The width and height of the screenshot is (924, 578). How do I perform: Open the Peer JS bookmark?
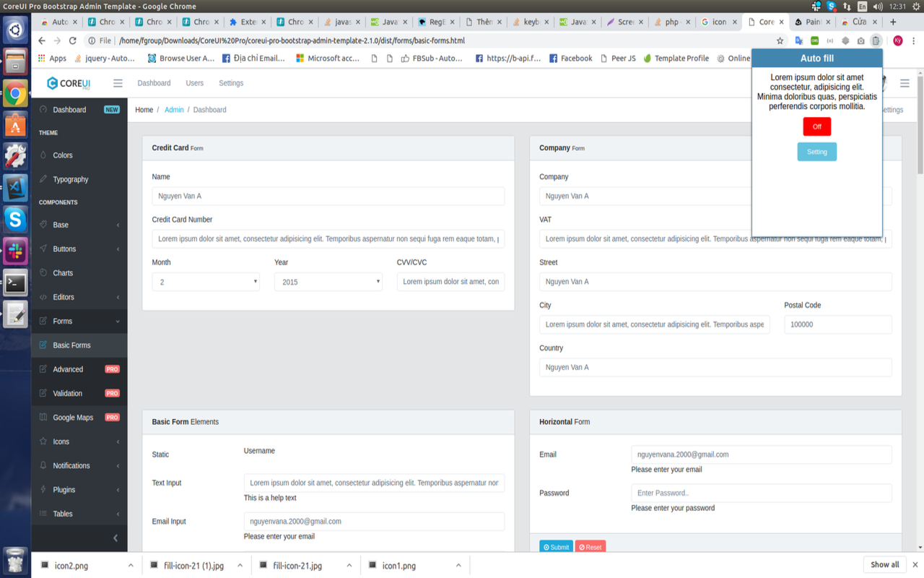[x=618, y=58]
